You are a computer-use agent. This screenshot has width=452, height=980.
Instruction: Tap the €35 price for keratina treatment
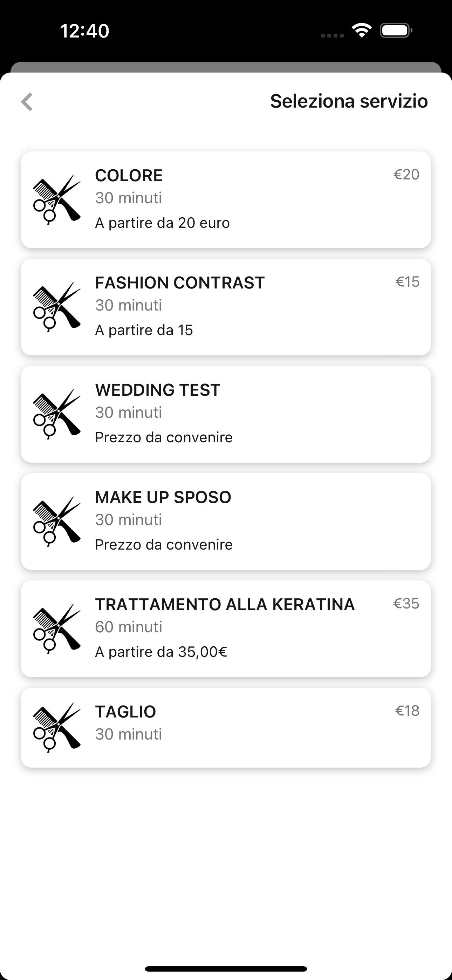click(x=406, y=604)
